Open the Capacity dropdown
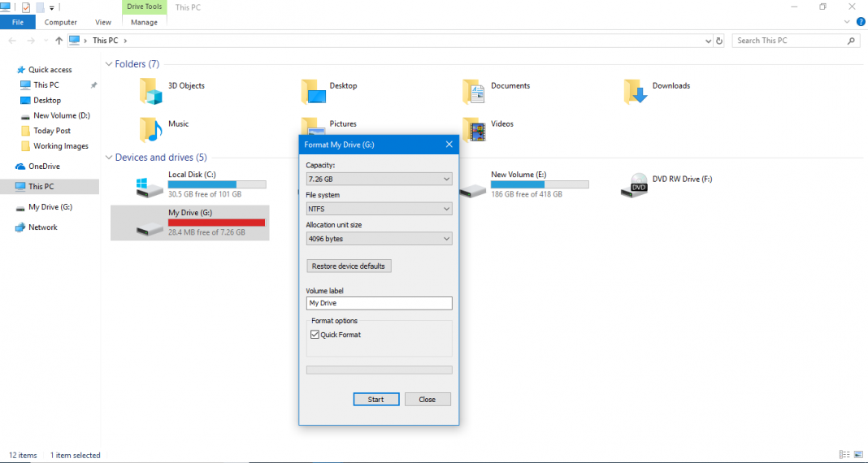The width and height of the screenshot is (868, 463). (x=379, y=179)
